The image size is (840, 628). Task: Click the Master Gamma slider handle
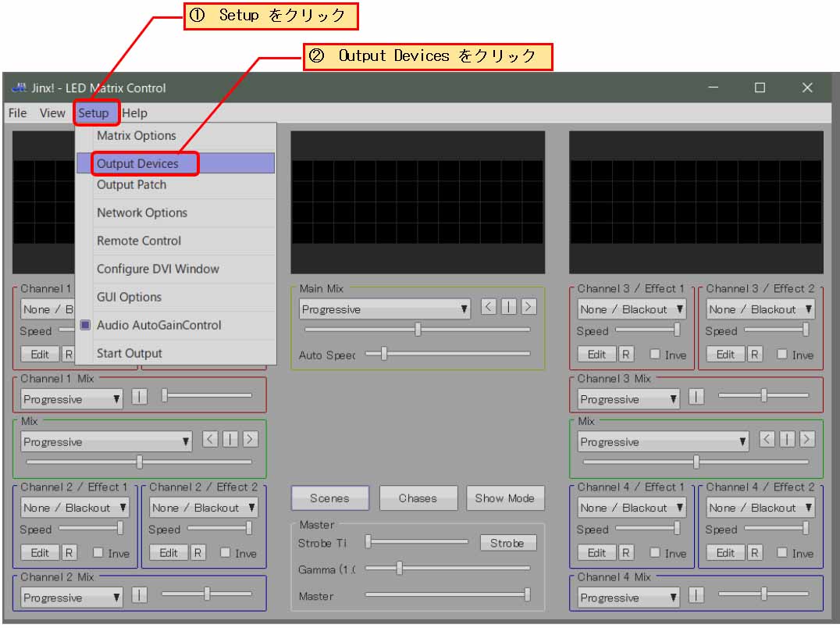[x=399, y=568]
